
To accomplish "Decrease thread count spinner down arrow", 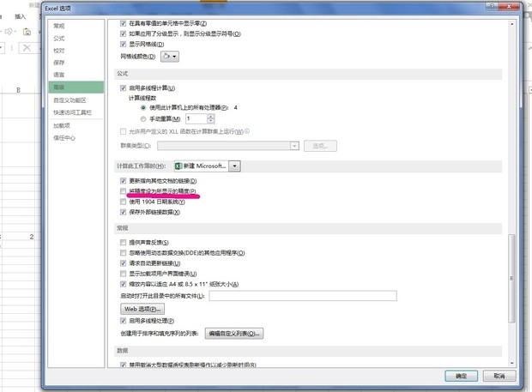I will click(211, 121).
